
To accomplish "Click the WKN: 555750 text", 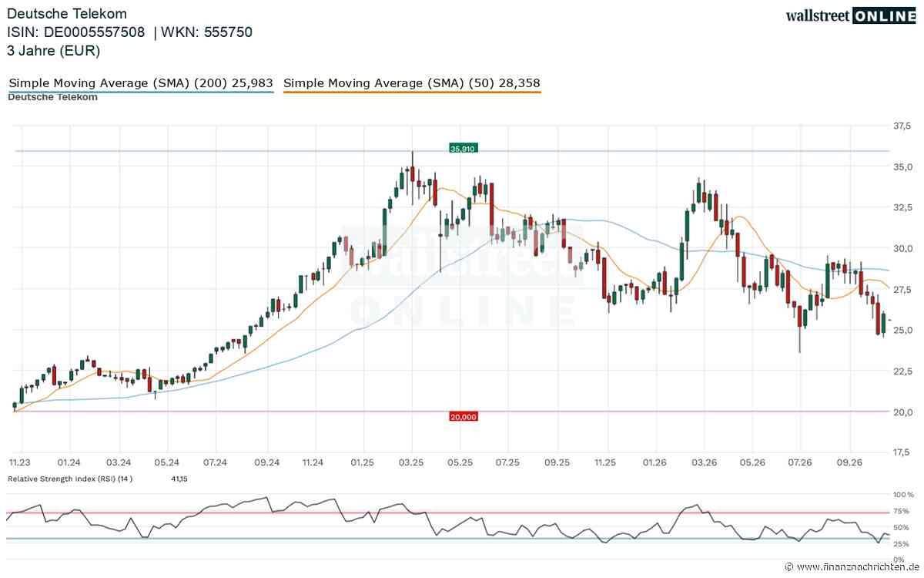I will coord(207,32).
